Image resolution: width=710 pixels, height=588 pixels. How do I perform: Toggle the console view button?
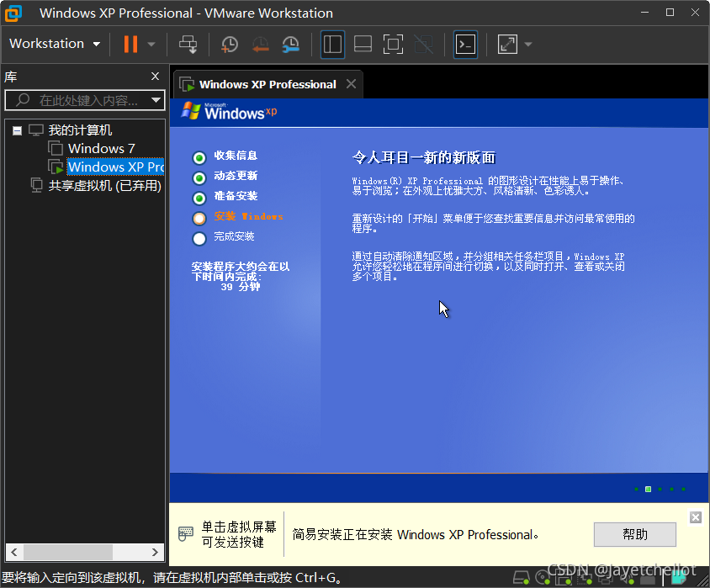pos(465,45)
